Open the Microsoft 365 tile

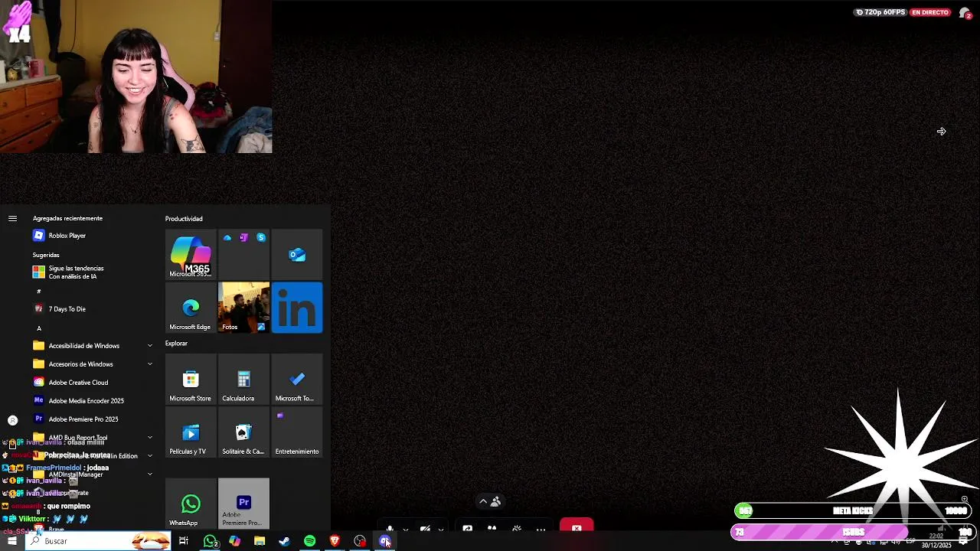point(191,254)
